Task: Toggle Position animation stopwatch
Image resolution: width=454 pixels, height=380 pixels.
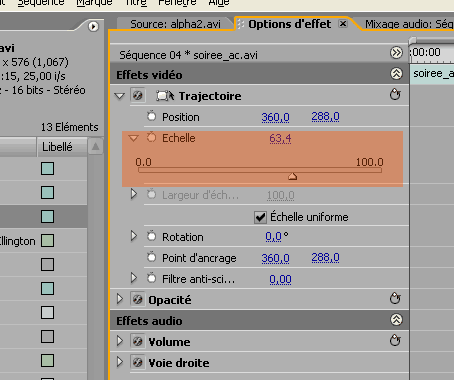Action: (x=152, y=116)
